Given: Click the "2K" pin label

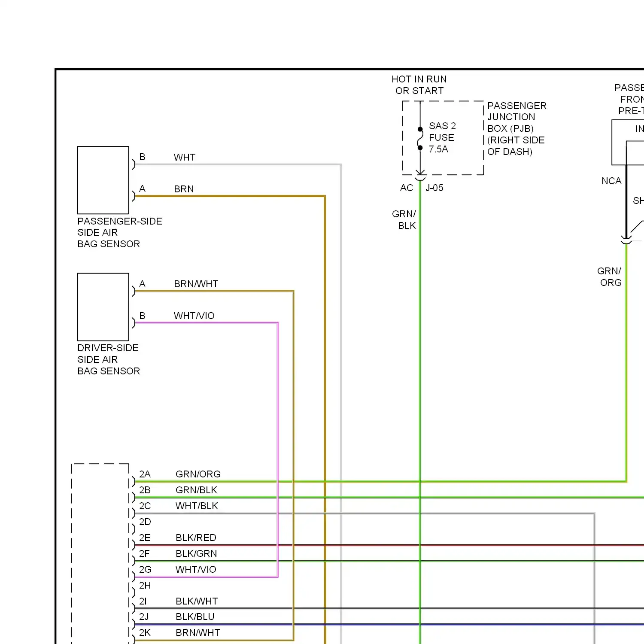Looking at the screenshot, I should point(145,632).
